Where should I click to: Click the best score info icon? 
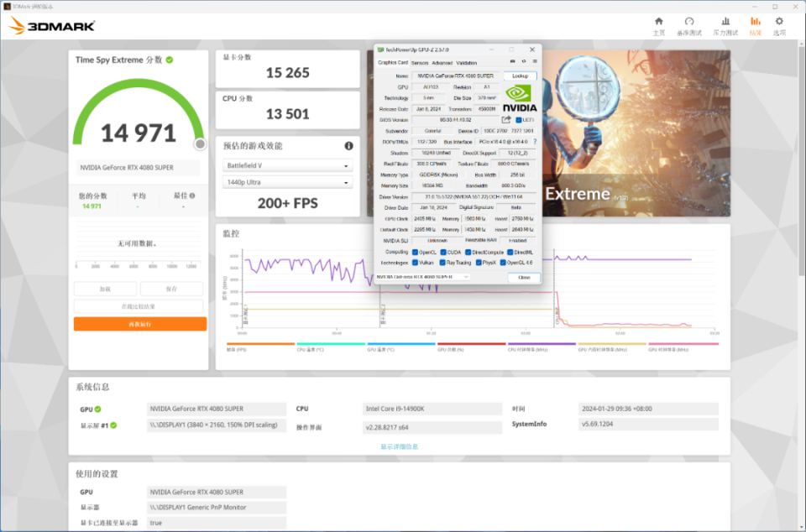(x=192, y=196)
